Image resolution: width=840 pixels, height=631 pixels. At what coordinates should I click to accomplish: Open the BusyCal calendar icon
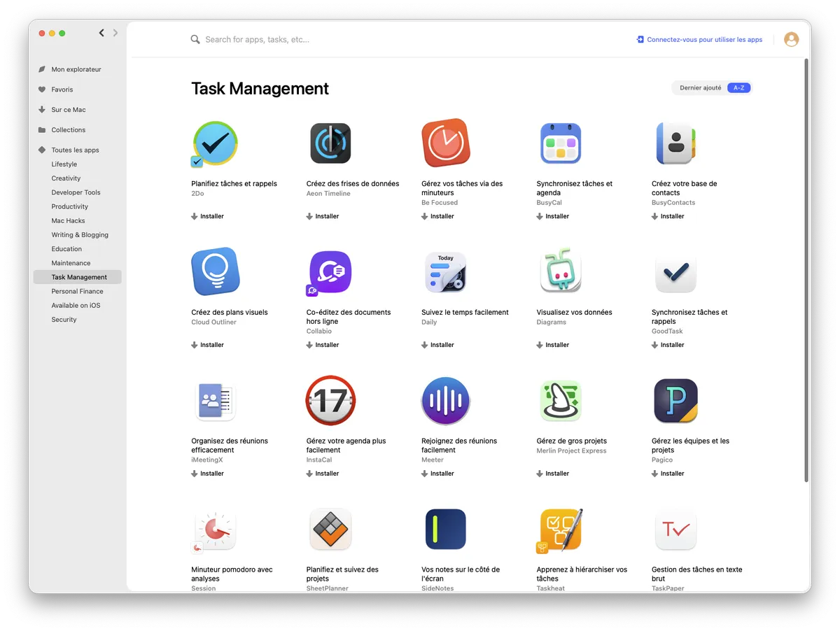[561, 143]
